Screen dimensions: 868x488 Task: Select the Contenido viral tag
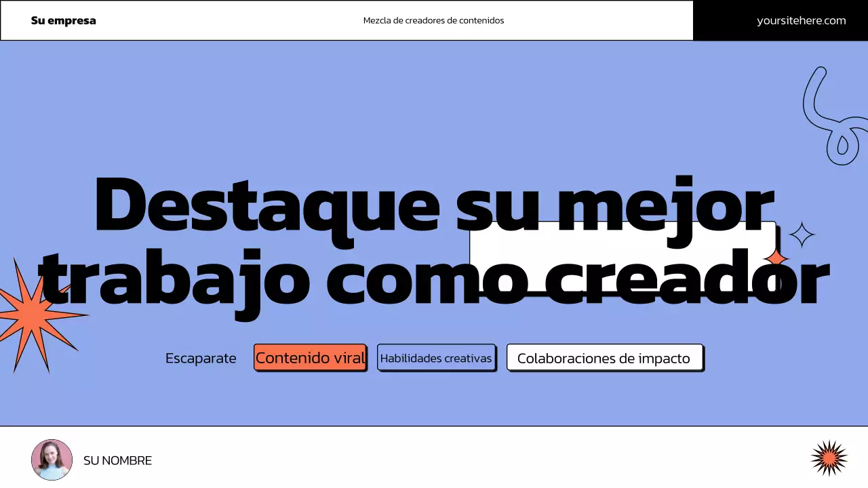(310, 358)
